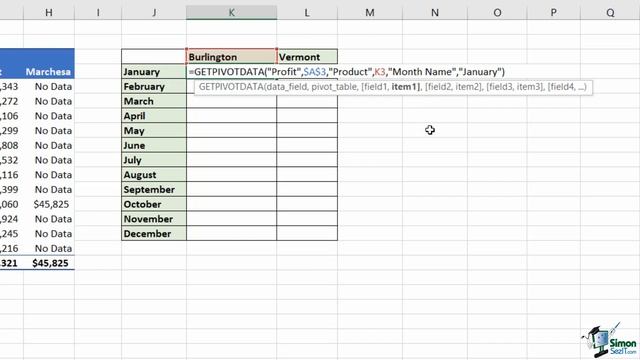Select column O header
This screenshot has width=640, height=360.
(x=497, y=12)
